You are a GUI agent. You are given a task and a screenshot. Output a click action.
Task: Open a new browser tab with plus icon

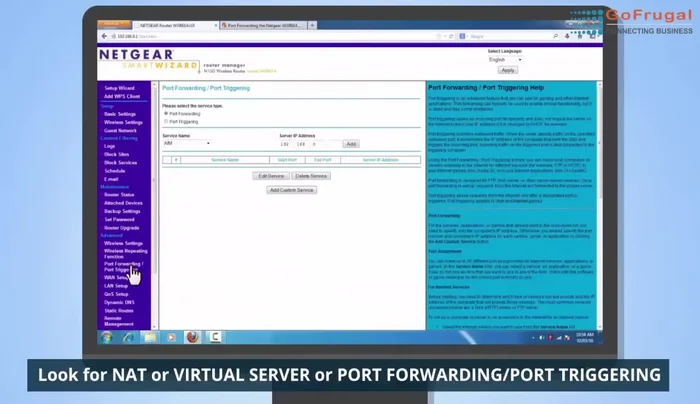[312, 25]
